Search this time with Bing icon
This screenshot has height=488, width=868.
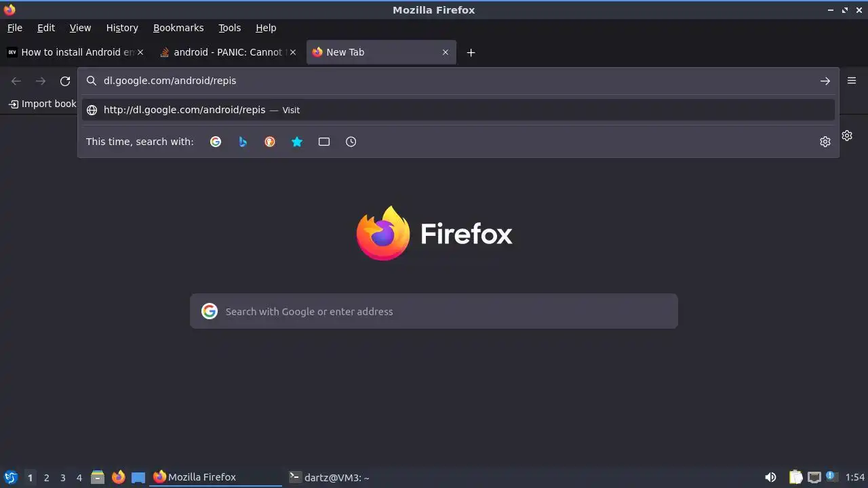[243, 142]
